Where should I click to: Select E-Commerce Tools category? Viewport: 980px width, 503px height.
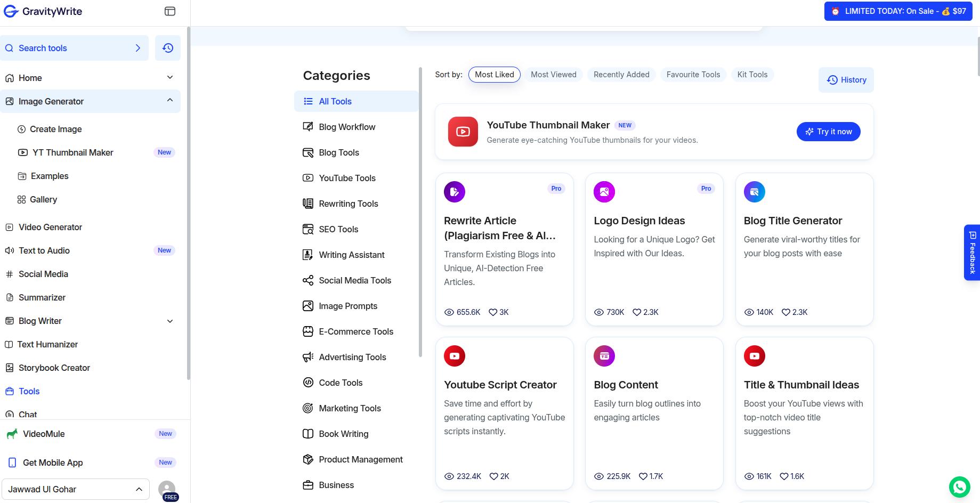point(356,331)
